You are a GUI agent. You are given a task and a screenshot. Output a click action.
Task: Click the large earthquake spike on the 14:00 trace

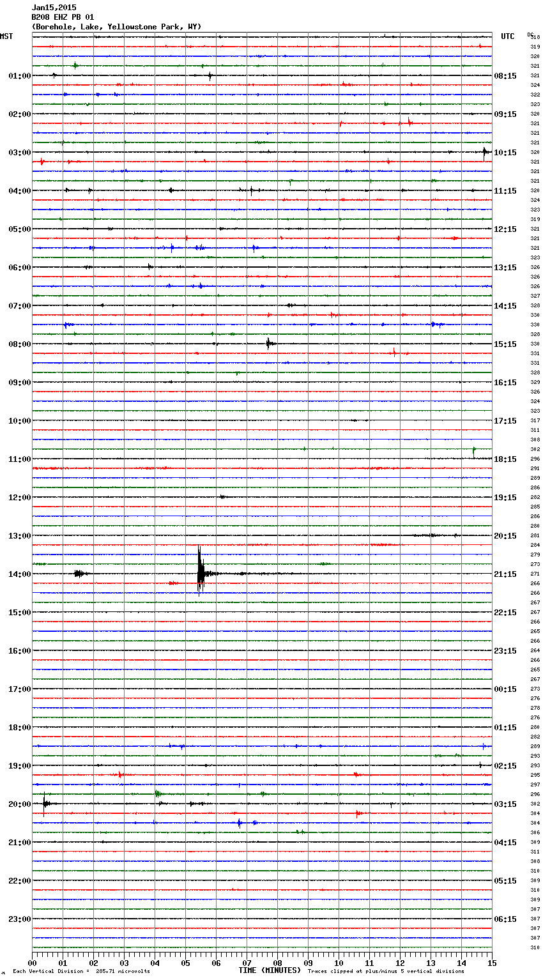201,571
